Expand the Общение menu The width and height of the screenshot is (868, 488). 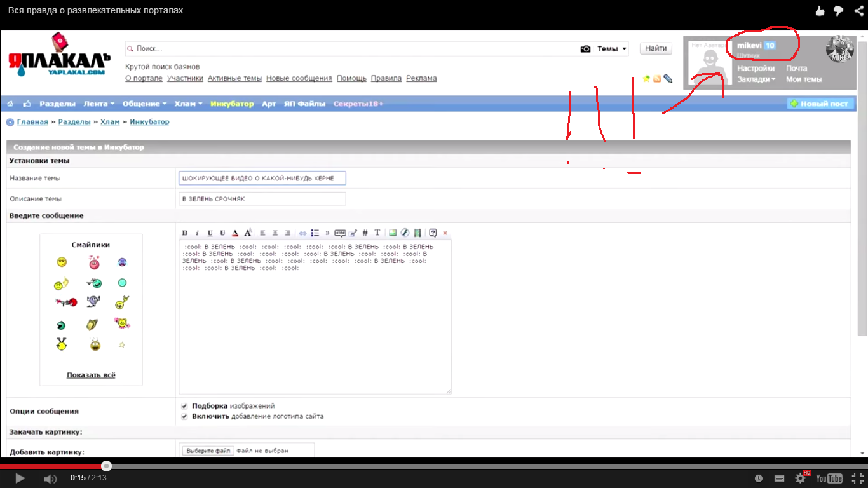(144, 104)
